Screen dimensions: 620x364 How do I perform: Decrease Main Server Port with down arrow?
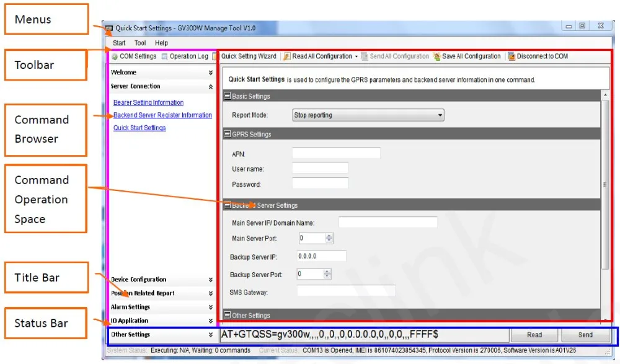tap(329, 241)
